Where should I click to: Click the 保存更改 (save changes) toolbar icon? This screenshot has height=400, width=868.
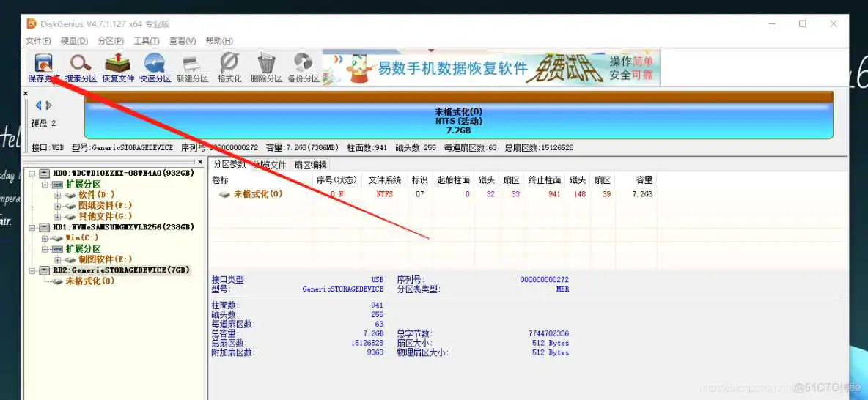coord(44,67)
